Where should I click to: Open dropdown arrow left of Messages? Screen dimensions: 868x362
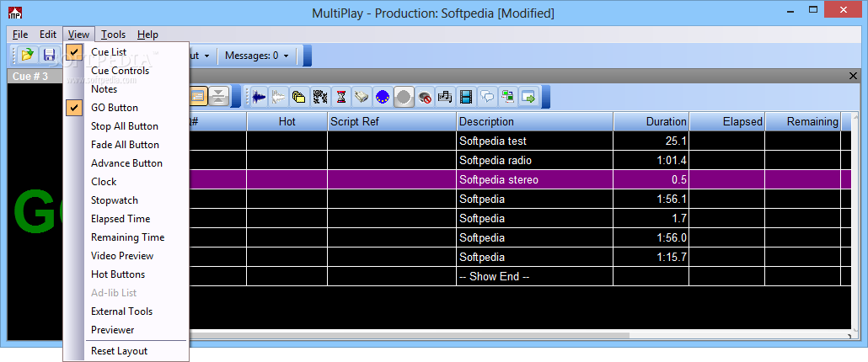click(x=206, y=56)
